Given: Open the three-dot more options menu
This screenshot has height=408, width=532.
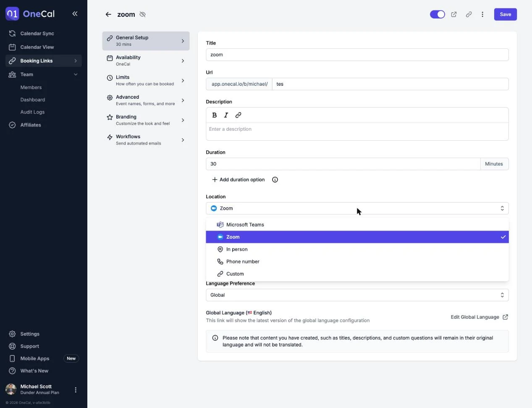Looking at the screenshot, I should (482, 14).
